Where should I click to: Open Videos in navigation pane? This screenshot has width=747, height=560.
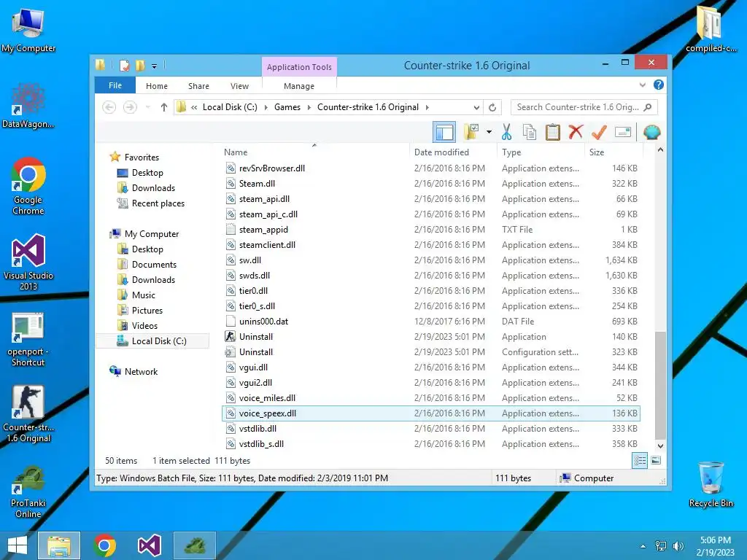[144, 325]
